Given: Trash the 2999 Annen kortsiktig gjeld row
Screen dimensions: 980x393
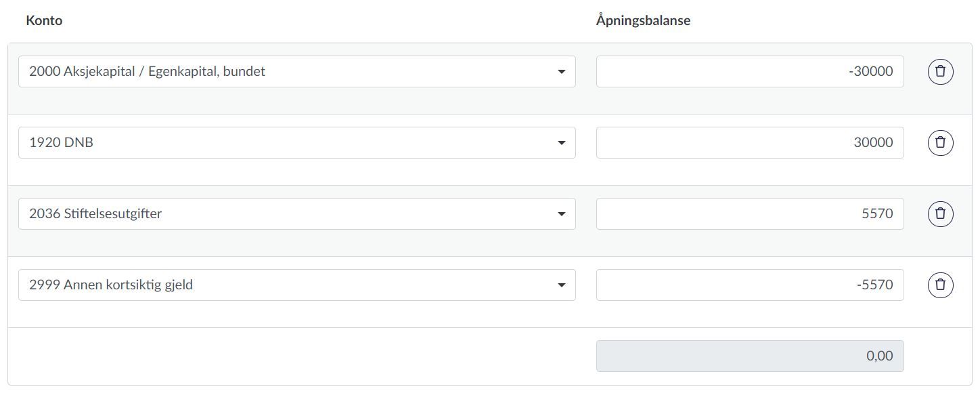Looking at the screenshot, I should [940, 285].
